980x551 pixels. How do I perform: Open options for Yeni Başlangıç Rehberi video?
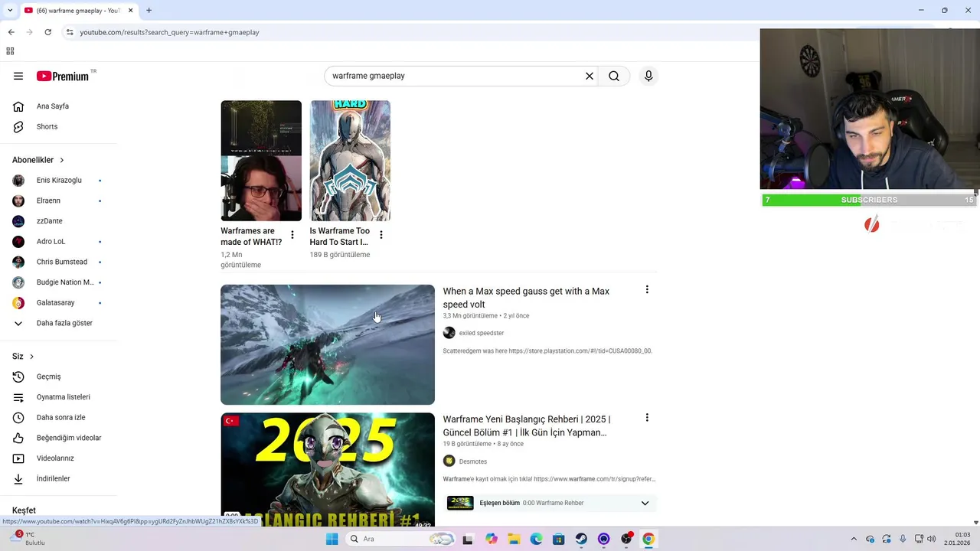[647, 418]
